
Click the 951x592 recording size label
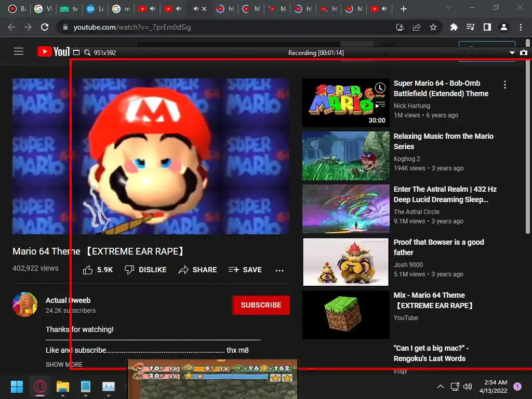(105, 52)
